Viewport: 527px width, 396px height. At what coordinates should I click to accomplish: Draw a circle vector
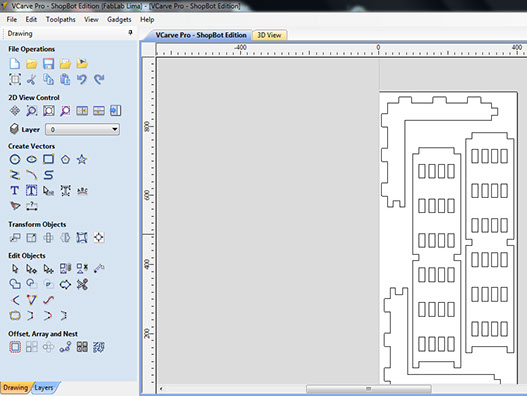15,159
